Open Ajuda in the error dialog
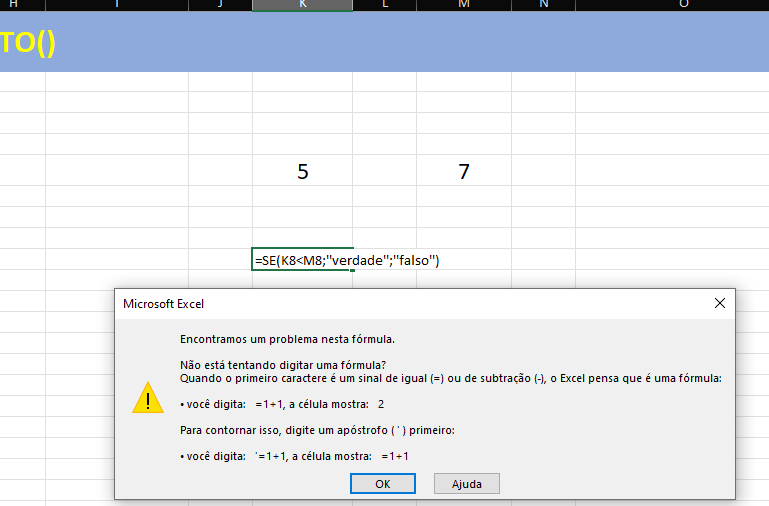769x506 pixels. (466, 484)
